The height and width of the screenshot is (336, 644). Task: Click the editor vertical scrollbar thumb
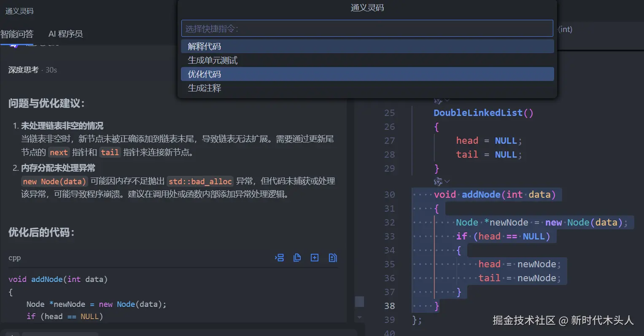tap(359, 301)
